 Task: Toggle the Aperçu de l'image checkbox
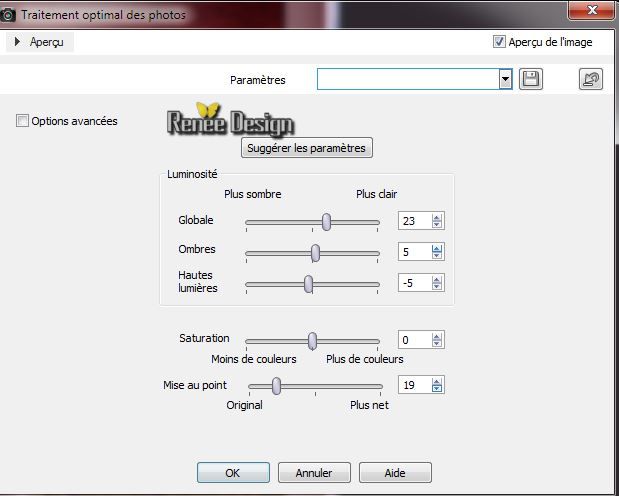click(499, 41)
